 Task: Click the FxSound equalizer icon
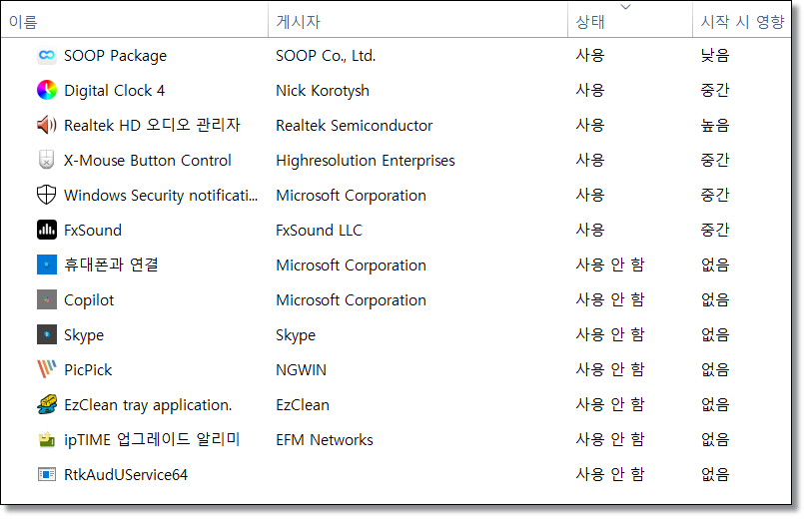[x=47, y=230]
